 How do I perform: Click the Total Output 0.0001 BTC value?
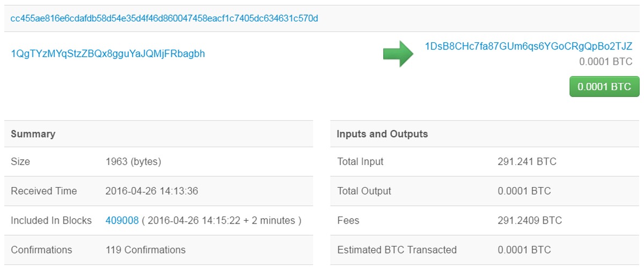(524, 191)
